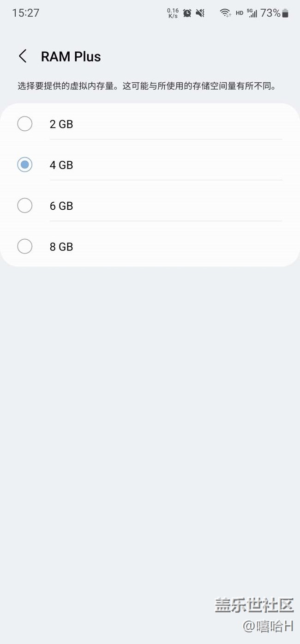Tap the "6 GB" option label

61,206
